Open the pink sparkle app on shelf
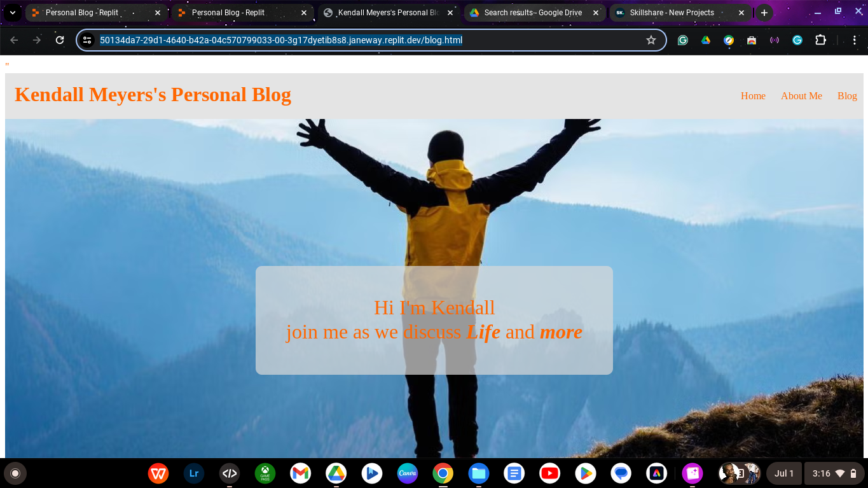The width and height of the screenshot is (868, 488). (x=692, y=473)
